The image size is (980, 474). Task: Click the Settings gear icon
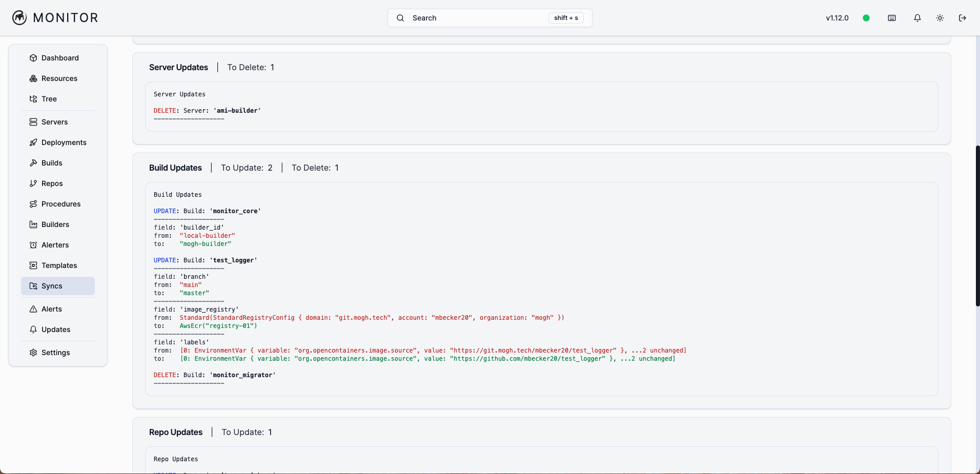tap(33, 353)
